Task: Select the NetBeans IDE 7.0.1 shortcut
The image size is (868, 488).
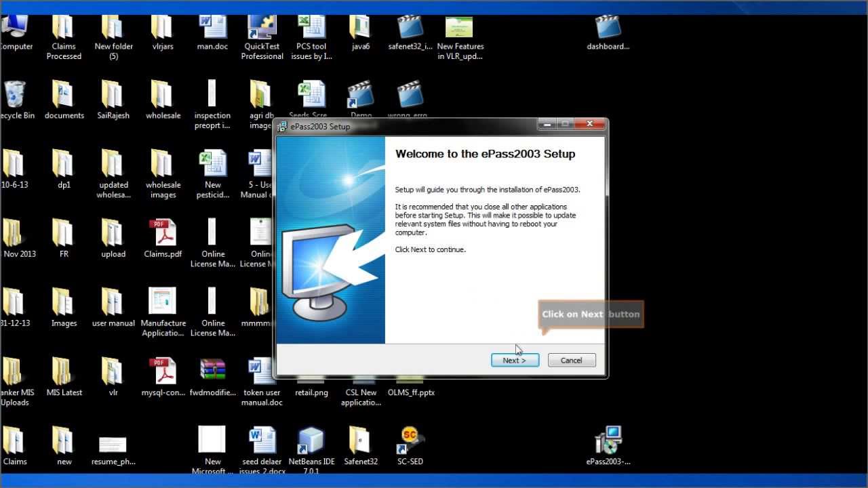Action: coord(311,441)
